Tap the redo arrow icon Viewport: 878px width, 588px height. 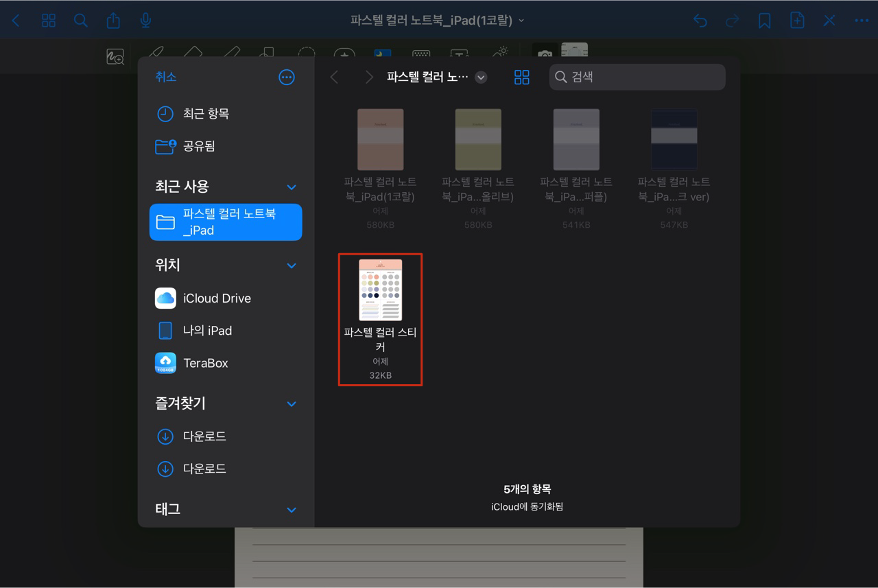(732, 21)
